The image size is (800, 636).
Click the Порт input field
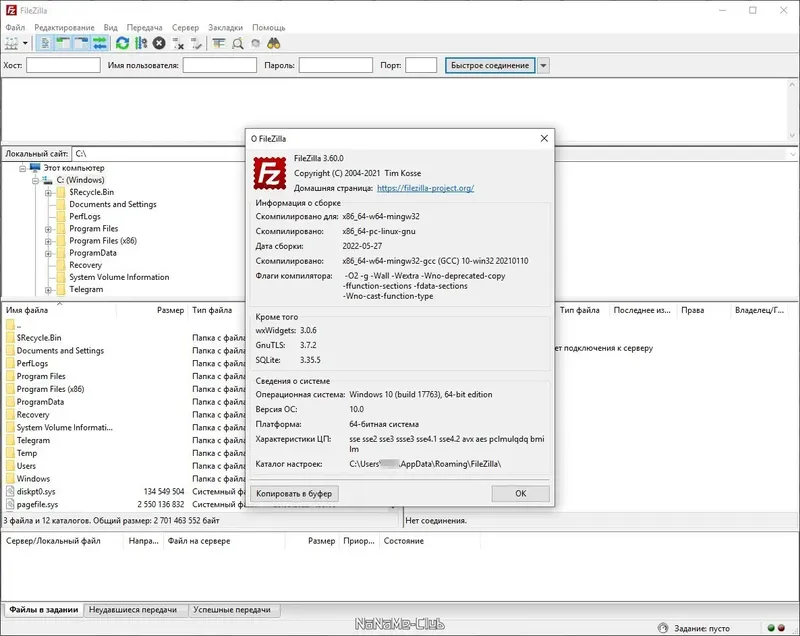point(421,65)
